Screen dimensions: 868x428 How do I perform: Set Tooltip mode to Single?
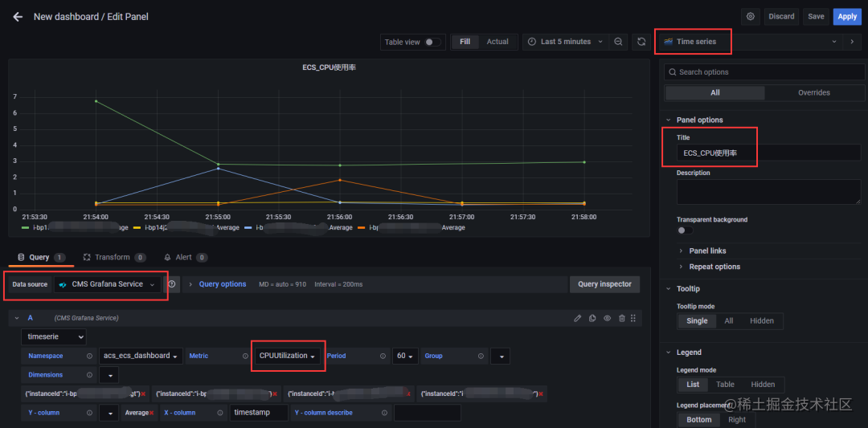click(697, 320)
